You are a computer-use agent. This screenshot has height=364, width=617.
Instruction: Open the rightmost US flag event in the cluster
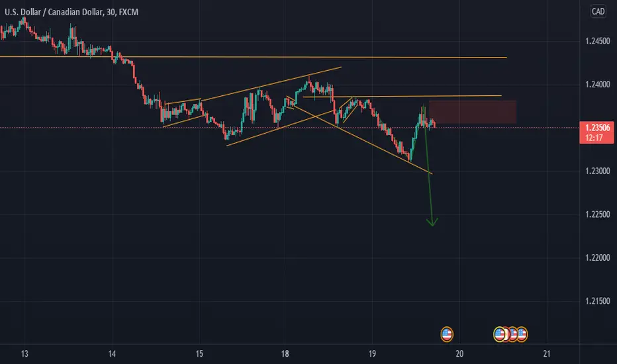click(522, 334)
